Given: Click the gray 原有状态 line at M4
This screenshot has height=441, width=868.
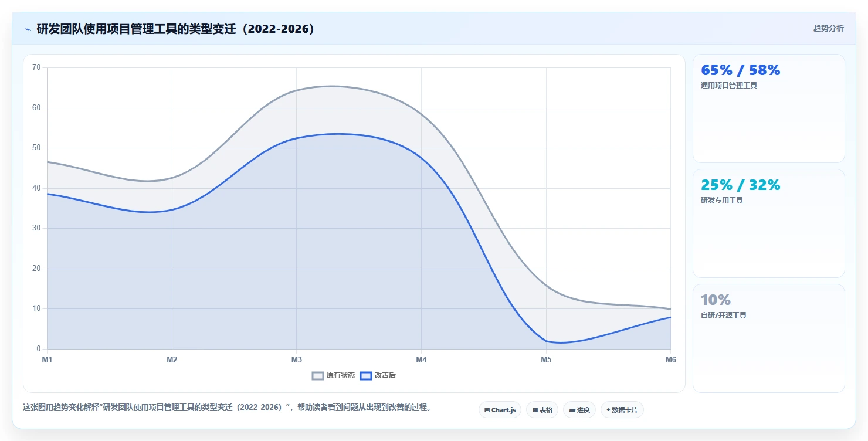Looking at the screenshot, I should (x=421, y=114).
